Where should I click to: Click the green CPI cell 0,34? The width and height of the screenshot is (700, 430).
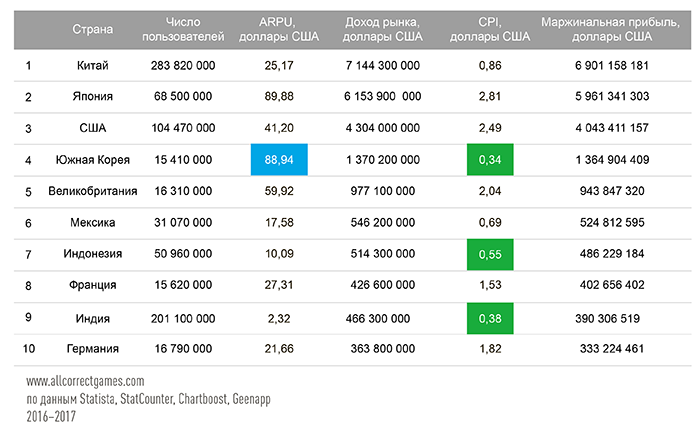click(x=490, y=160)
